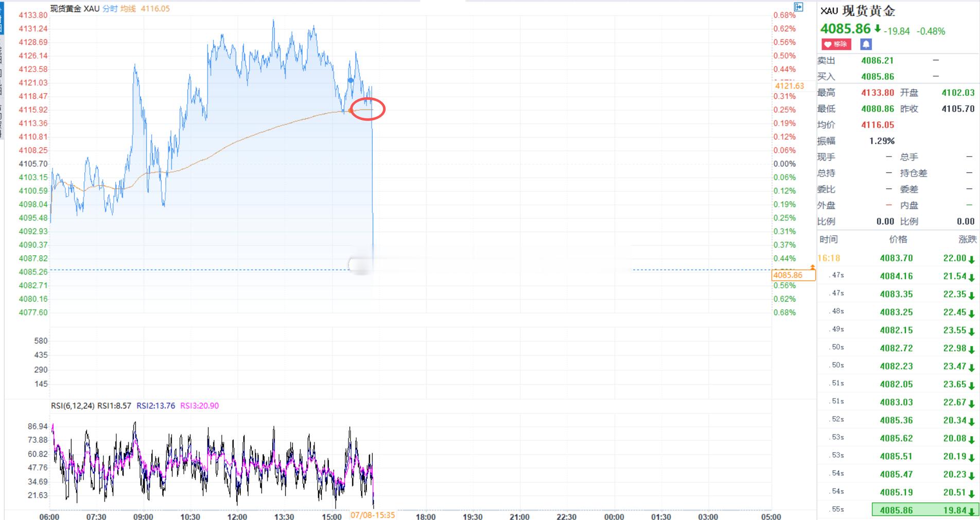Screen dimensions: 980x520
Task: Click the trade price 4083.70
Action: 896,258
